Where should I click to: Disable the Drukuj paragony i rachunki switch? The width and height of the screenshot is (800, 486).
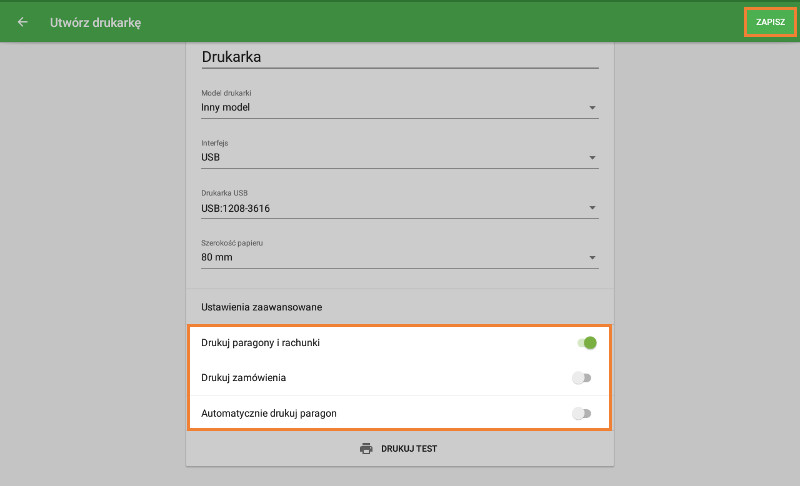point(586,343)
